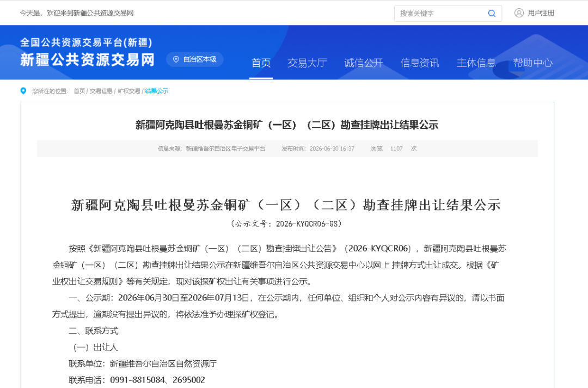Open the 主体信息 nav tab
This screenshot has width=588, height=388.
coord(476,63)
